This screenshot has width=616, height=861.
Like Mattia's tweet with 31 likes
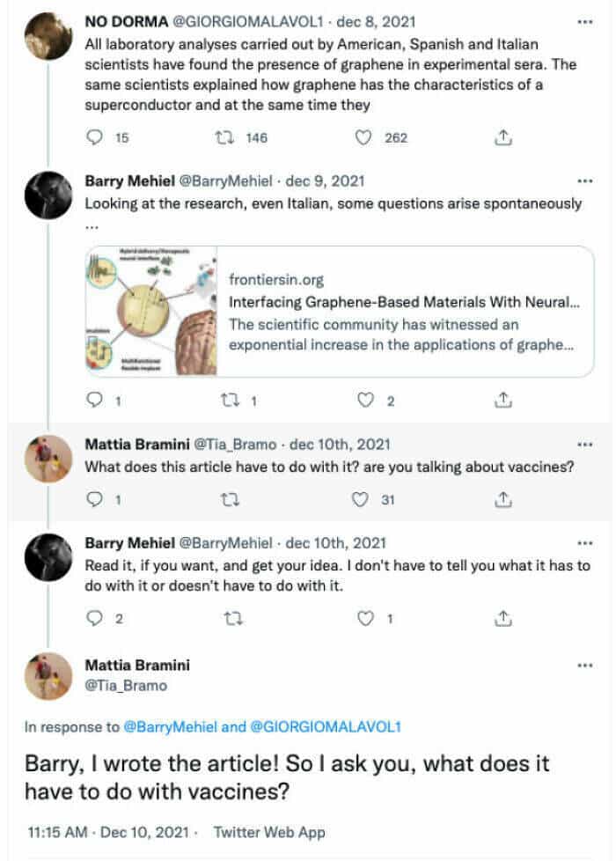pos(359,500)
